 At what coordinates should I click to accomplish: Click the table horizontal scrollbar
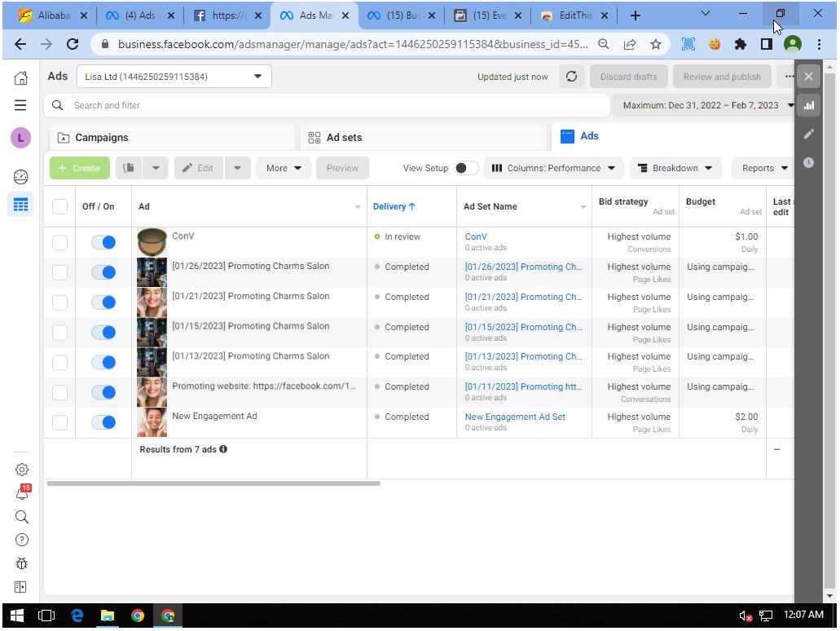click(x=213, y=483)
